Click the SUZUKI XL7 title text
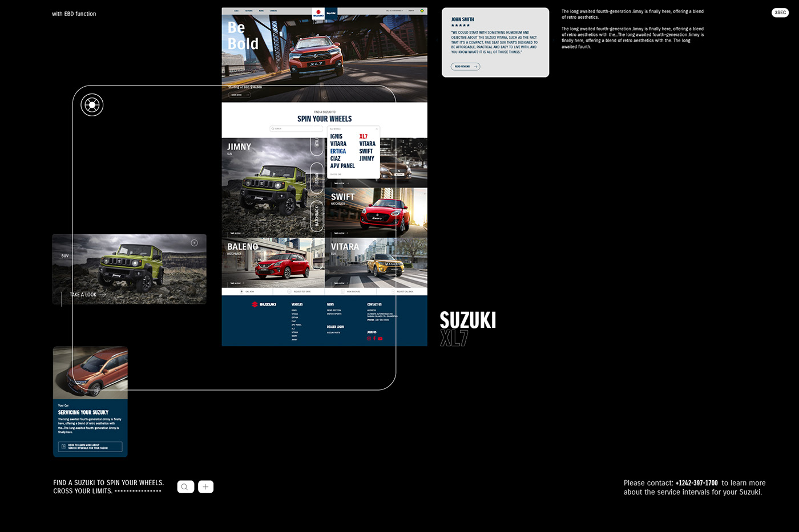 [x=468, y=329]
